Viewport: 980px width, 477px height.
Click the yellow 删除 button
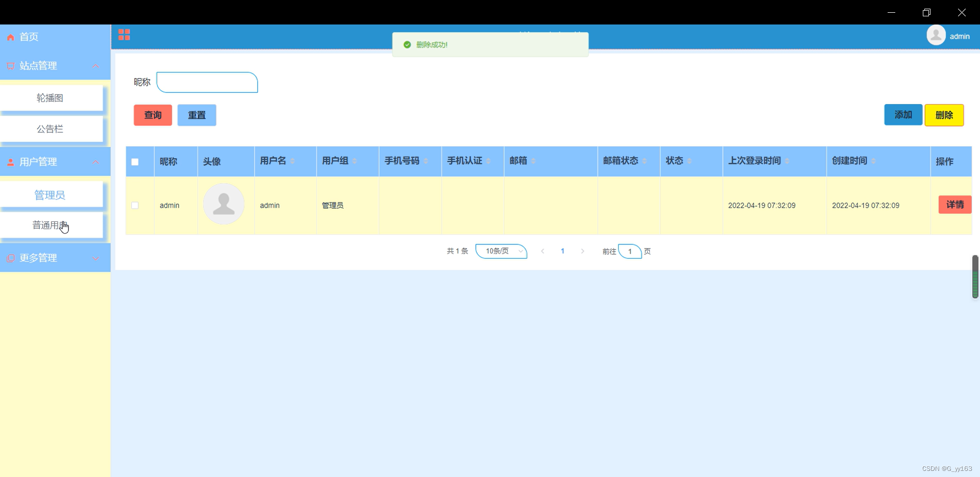click(944, 115)
